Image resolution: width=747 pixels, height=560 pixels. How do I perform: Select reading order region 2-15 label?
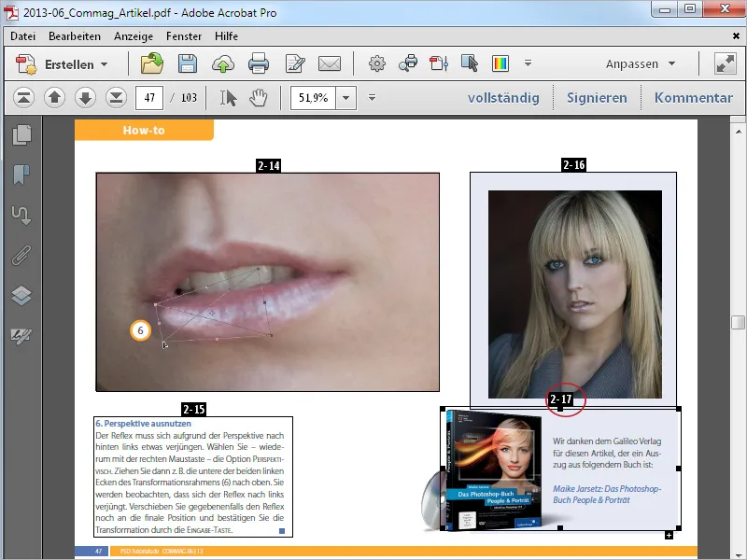click(x=194, y=409)
